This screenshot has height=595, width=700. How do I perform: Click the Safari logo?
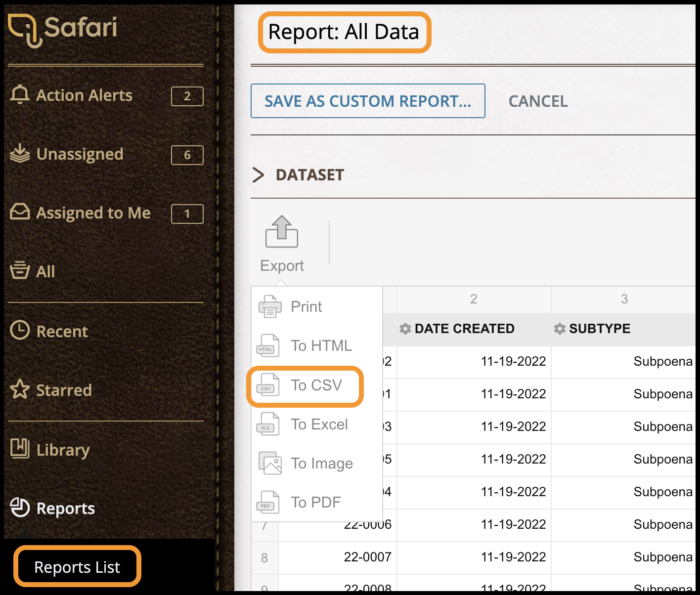point(63,30)
